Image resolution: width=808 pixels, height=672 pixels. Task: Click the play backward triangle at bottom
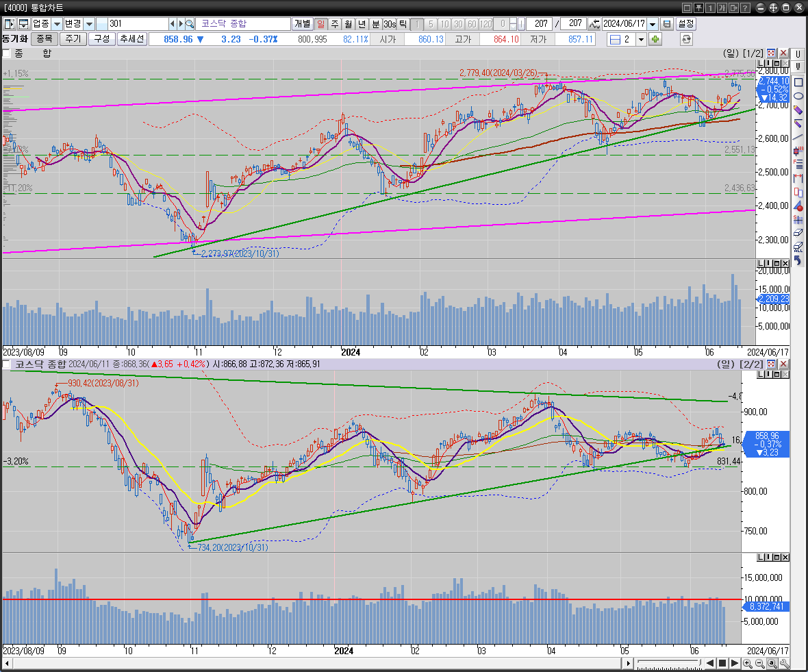coord(710,663)
